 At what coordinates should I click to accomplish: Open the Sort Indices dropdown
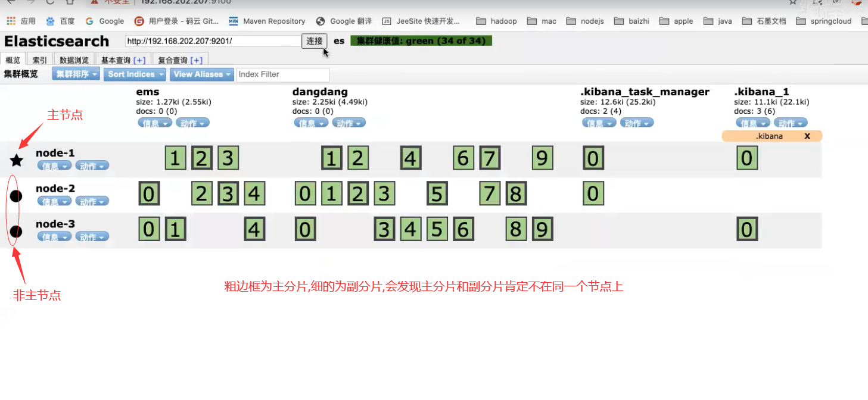click(135, 74)
